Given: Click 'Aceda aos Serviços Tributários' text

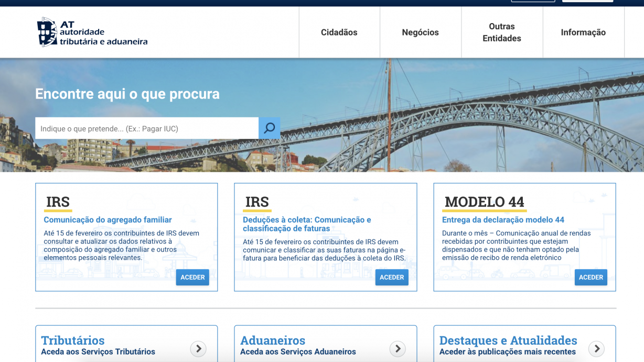Looking at the screenshot, I should 98,352.
